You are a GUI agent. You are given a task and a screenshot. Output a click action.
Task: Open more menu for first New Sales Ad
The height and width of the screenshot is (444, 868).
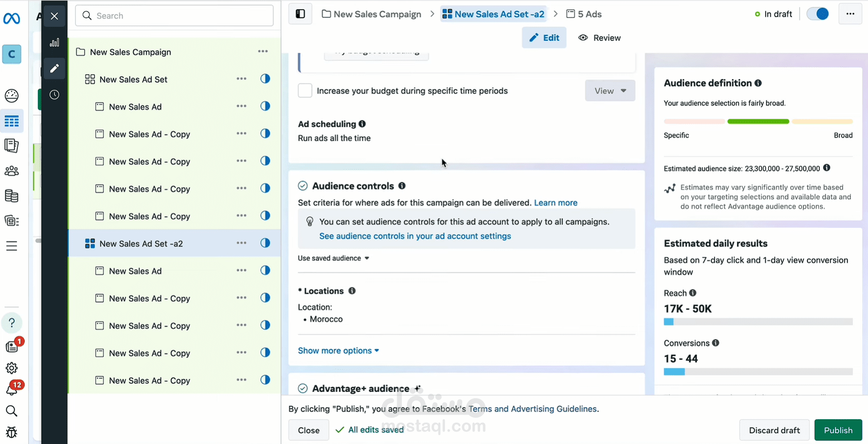pyautogui.click(x=242, y=106)
